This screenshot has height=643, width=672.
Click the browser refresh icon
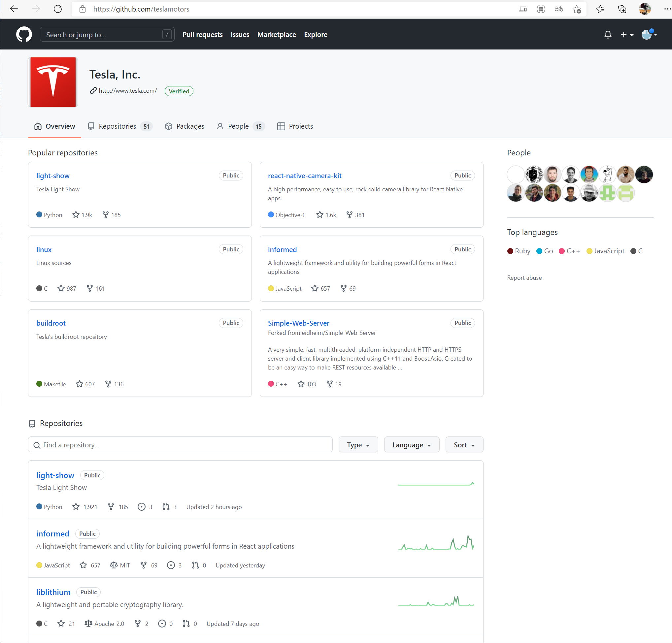(58, 9)
